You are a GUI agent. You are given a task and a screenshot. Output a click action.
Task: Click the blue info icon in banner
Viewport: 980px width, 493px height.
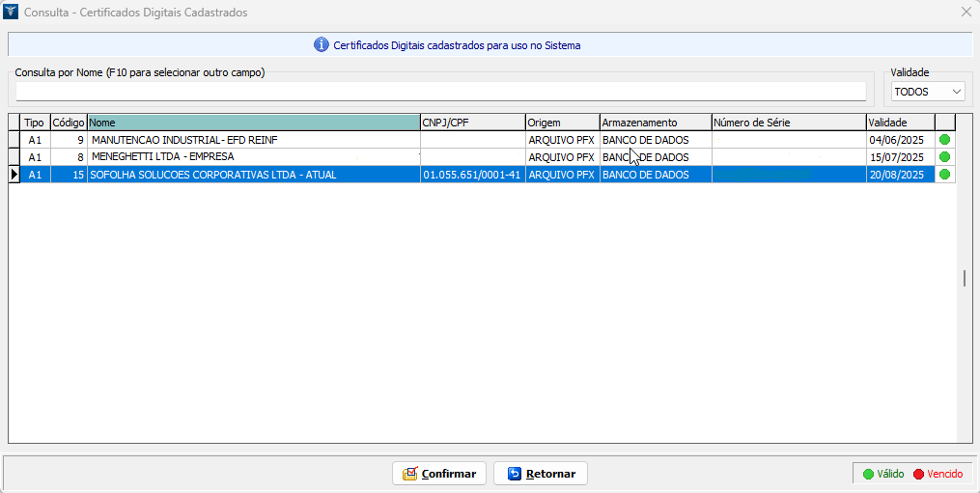coord(322,45)
